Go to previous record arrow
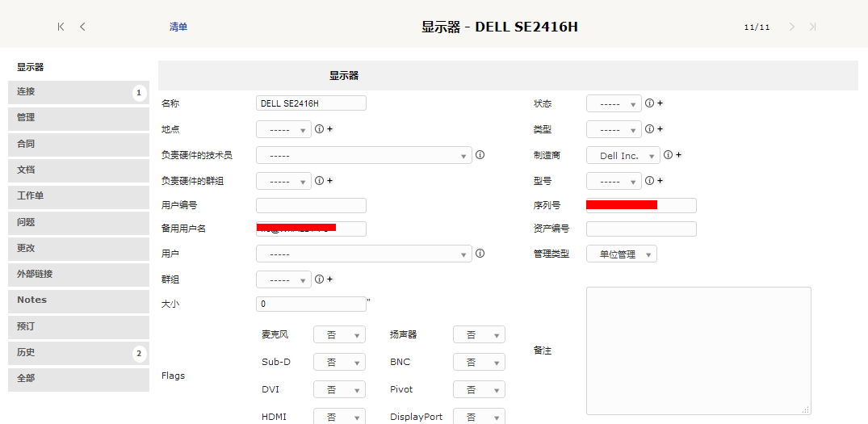This screenshot has height=424, width=868. (x=82, y=27)
